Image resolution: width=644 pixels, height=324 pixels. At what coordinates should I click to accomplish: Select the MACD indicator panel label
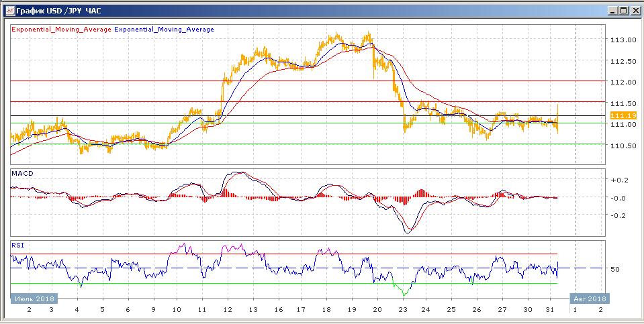click(22, 174)
